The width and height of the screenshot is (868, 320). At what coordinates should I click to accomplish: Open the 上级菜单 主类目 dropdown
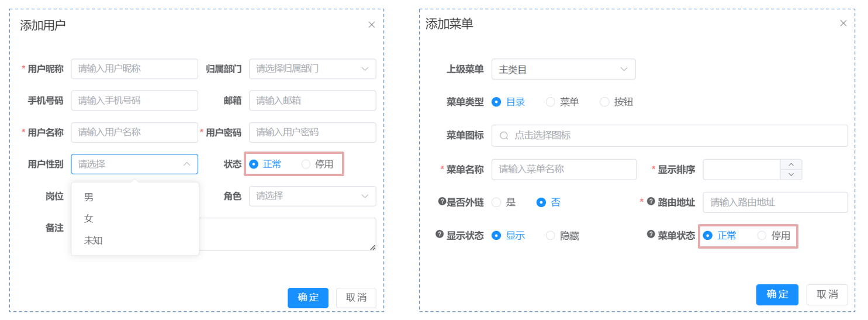[x=563, y=70]
